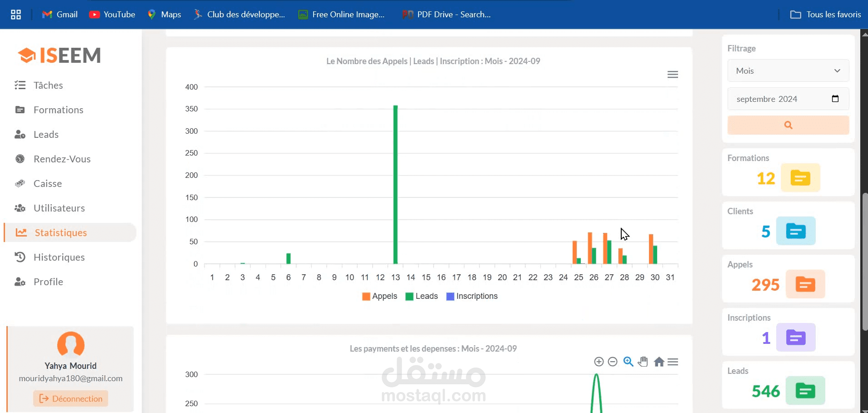Click the Caisse money icon
The image size is (868, 413).
(x=20, y=183)
